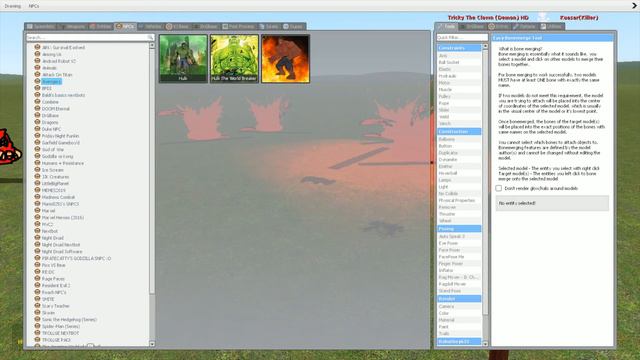Open the NPCs menu in top bar
The image size is (640, 360).
click(x=34, y=6)
